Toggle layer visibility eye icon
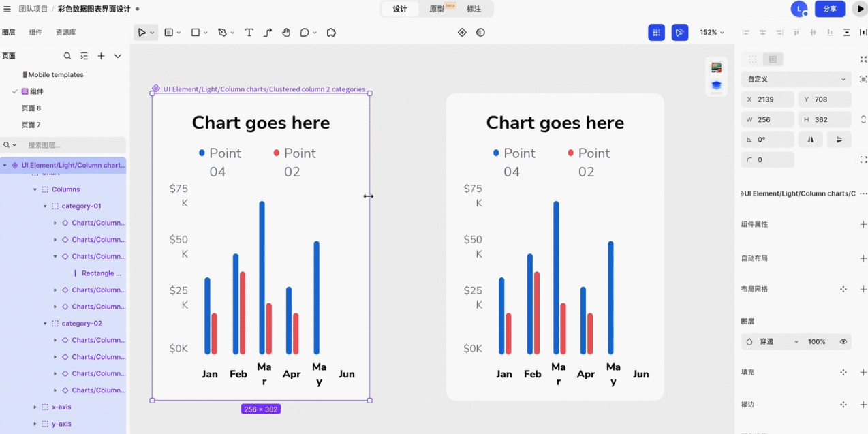Viewport: 868px width, 434px height. point(843,342)
